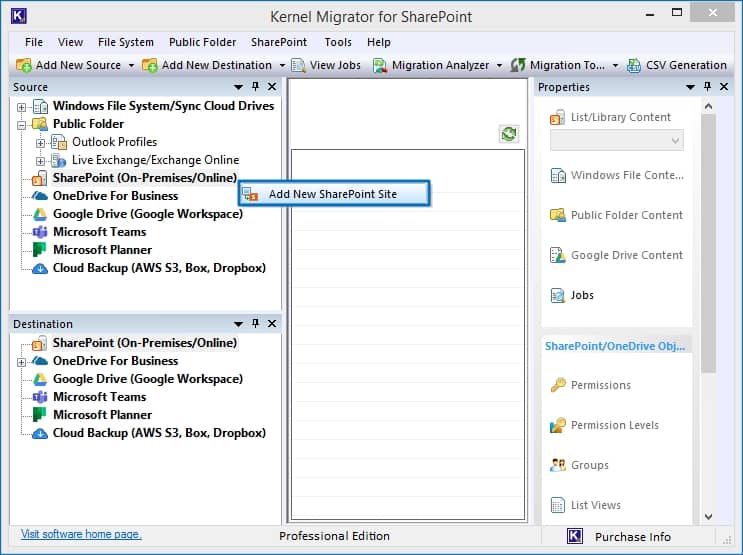743x555 pixels.
Task: Click the Outlook Profiles icon
Action: 59,142
